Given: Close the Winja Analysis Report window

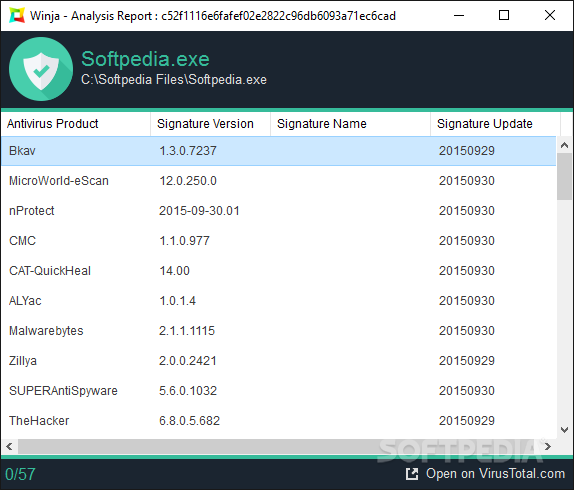Looking at the screenshot, I should [x=550, y=15].
